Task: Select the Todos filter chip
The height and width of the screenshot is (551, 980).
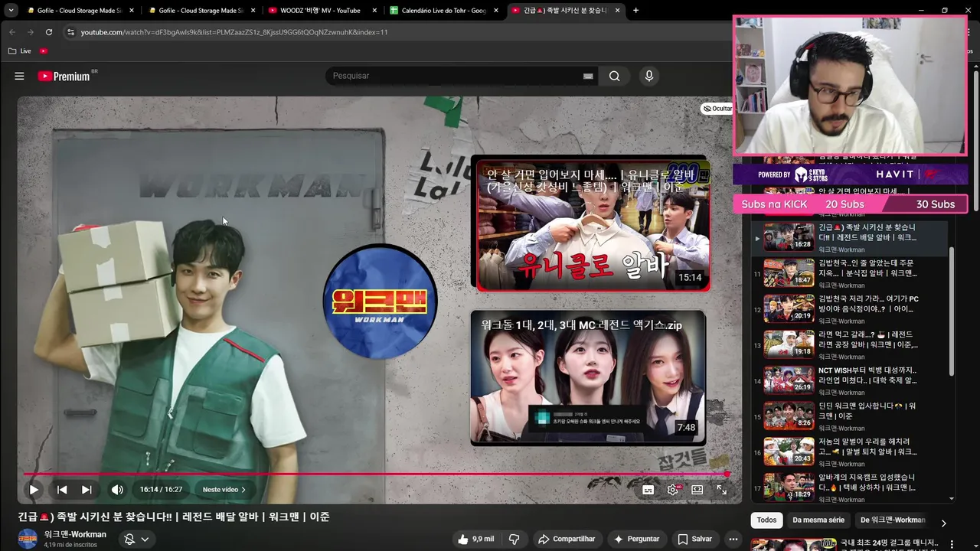Action: coord(766,520)
